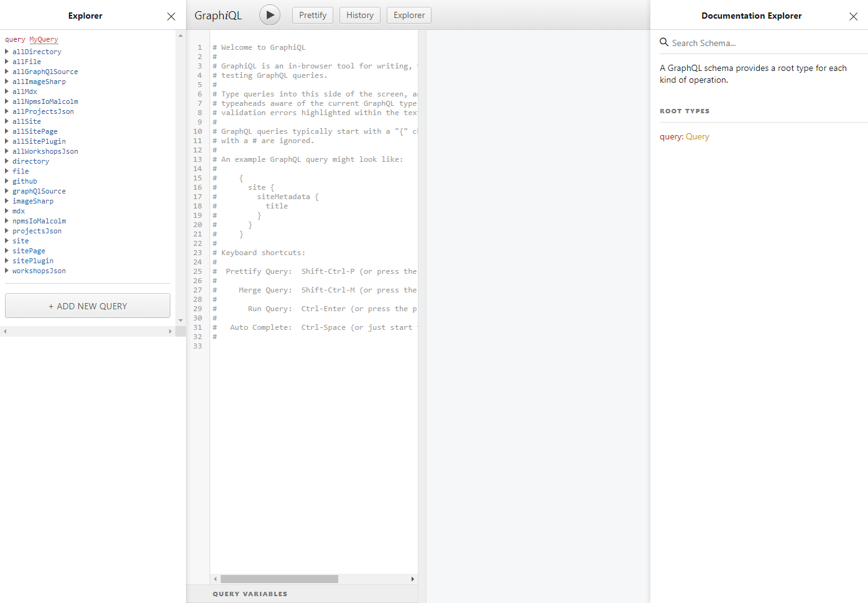This screenshot has height=603, width=868.
Task: Expand the imageSharp field
Action: 29,201
